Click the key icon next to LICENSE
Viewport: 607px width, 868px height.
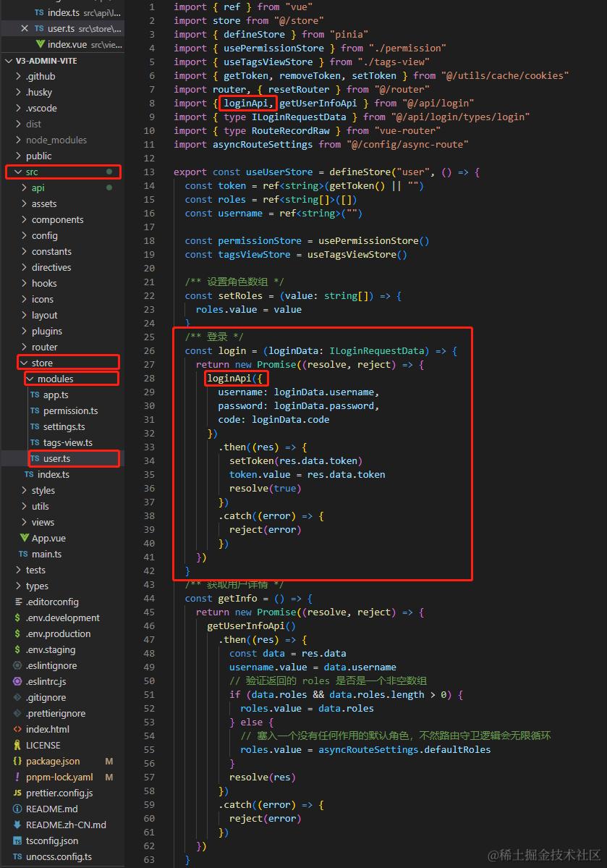pyautogui.click(x=17, y=745)
